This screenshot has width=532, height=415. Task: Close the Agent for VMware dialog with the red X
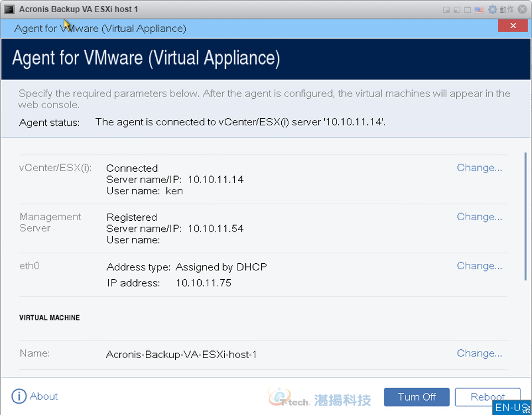pyautogui.click(x=513, y=26)
